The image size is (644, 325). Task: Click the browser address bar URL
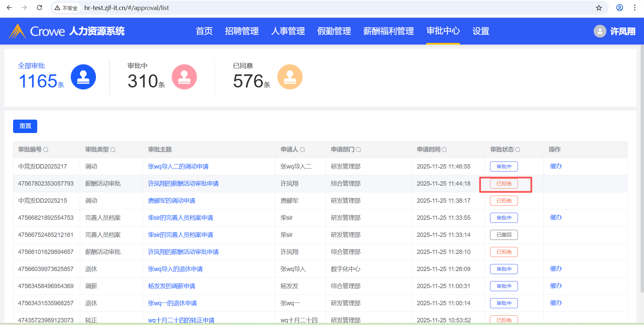tap(126, 8)
